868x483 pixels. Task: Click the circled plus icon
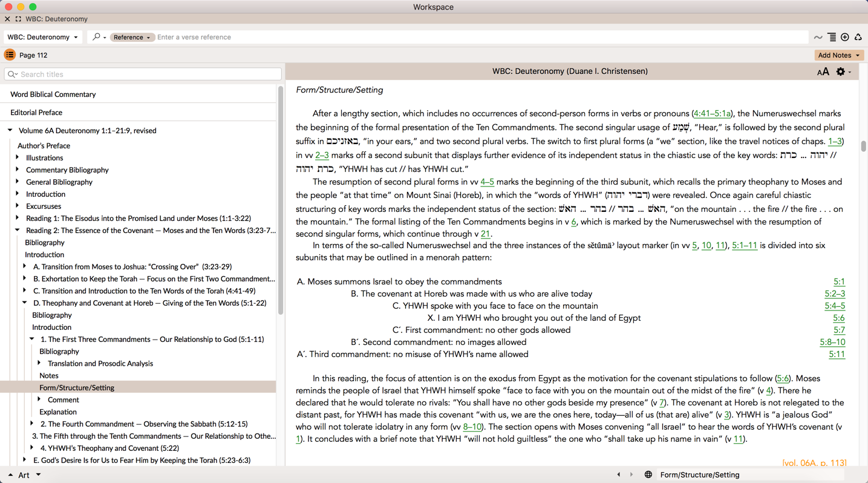pos(845,38)
